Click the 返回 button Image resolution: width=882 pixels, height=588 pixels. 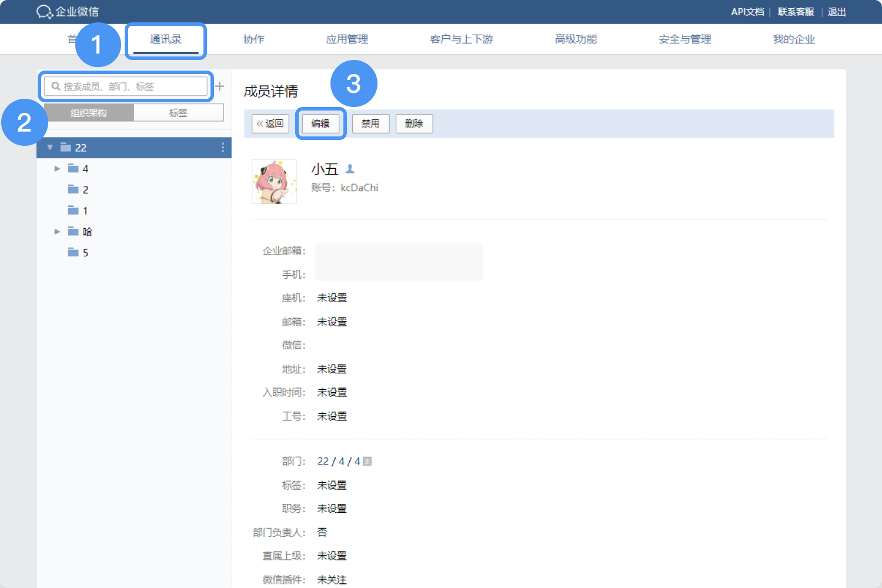coord(270,123)
